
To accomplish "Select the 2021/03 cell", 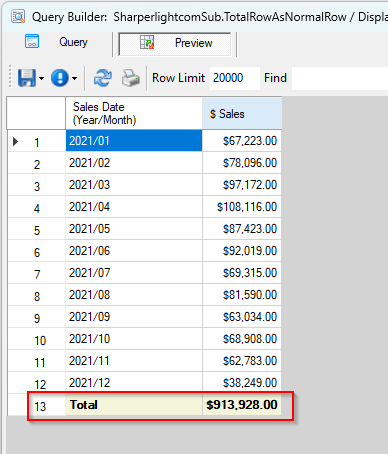I will 134,185.
